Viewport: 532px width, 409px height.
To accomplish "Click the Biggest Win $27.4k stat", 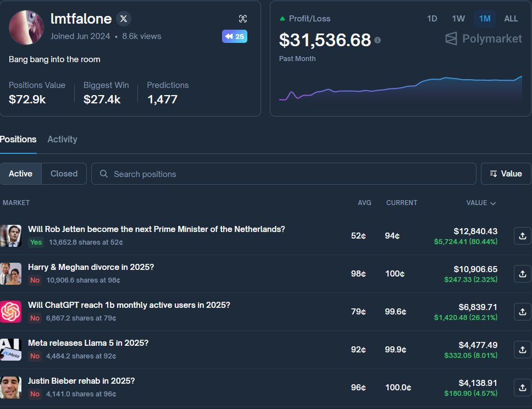I will (106, 93).
